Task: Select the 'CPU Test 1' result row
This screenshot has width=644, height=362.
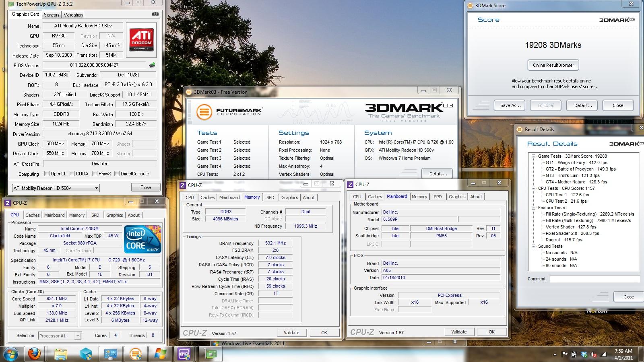Action: (568, 195)
